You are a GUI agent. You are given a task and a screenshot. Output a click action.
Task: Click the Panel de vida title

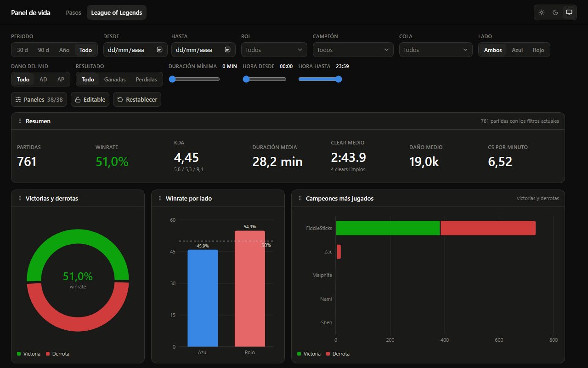click(31, 12)
